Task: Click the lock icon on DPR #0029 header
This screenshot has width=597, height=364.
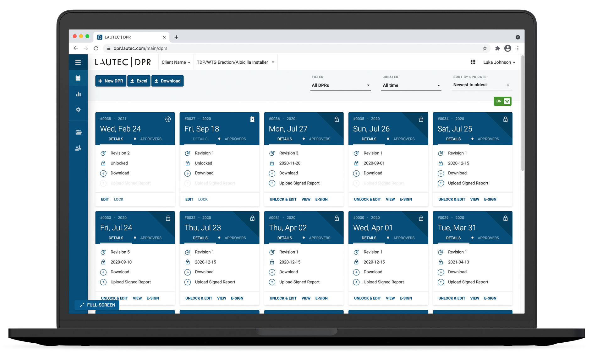Action: click(x=505, y=218)
